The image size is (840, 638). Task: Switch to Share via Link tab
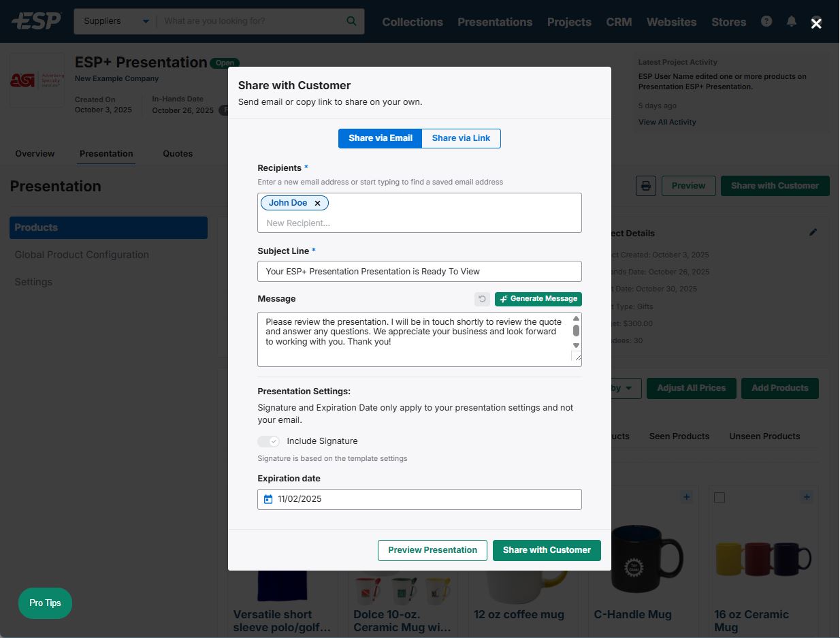[x=461, y=138]
